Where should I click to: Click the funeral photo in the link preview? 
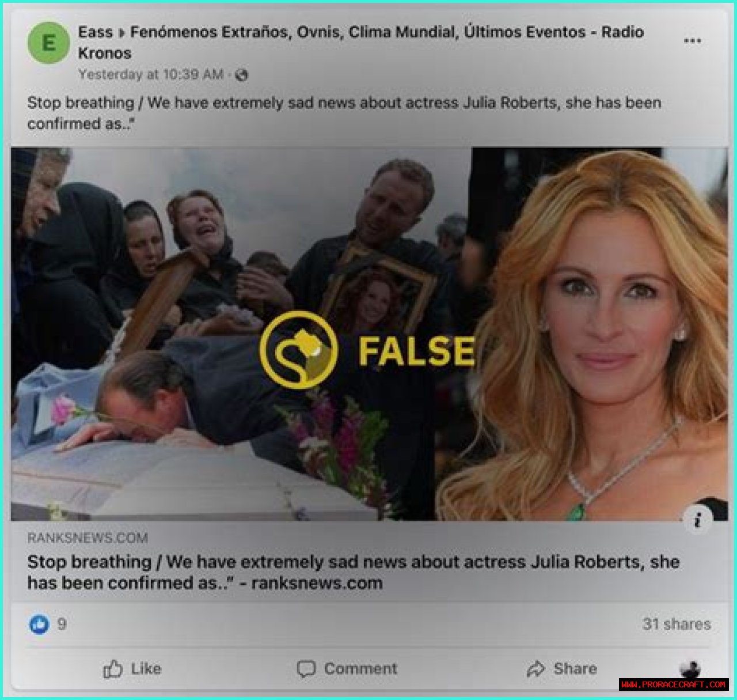click(x=241, y=334)
